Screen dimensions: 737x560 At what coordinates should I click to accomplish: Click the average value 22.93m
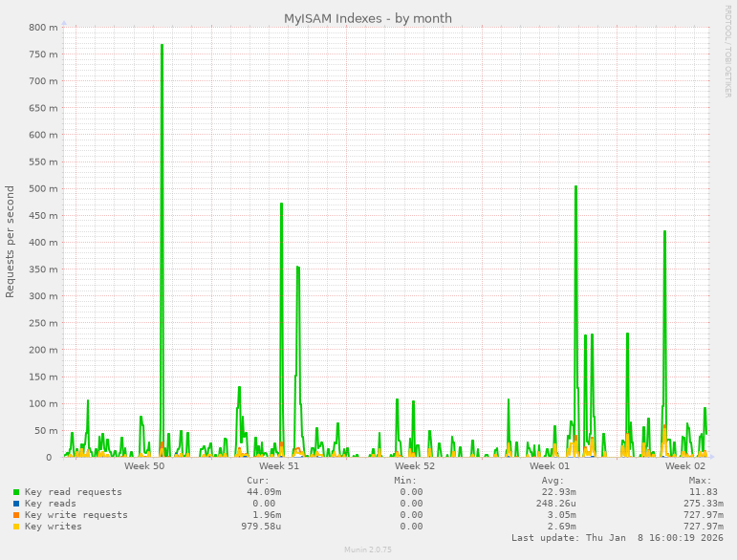558,492
